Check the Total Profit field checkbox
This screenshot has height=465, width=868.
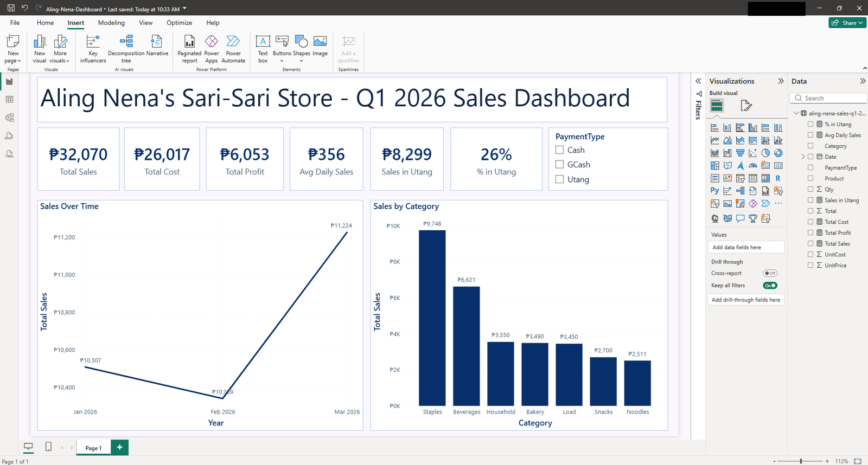coord(810,232)
